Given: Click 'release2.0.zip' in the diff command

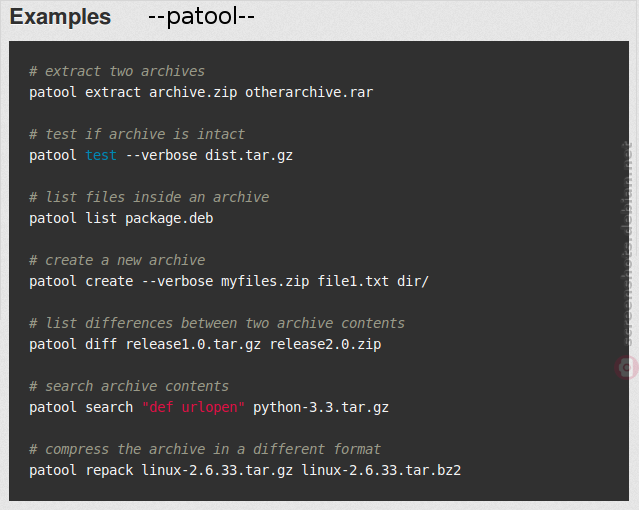Looking at the screenshot, I should (325, 344).
